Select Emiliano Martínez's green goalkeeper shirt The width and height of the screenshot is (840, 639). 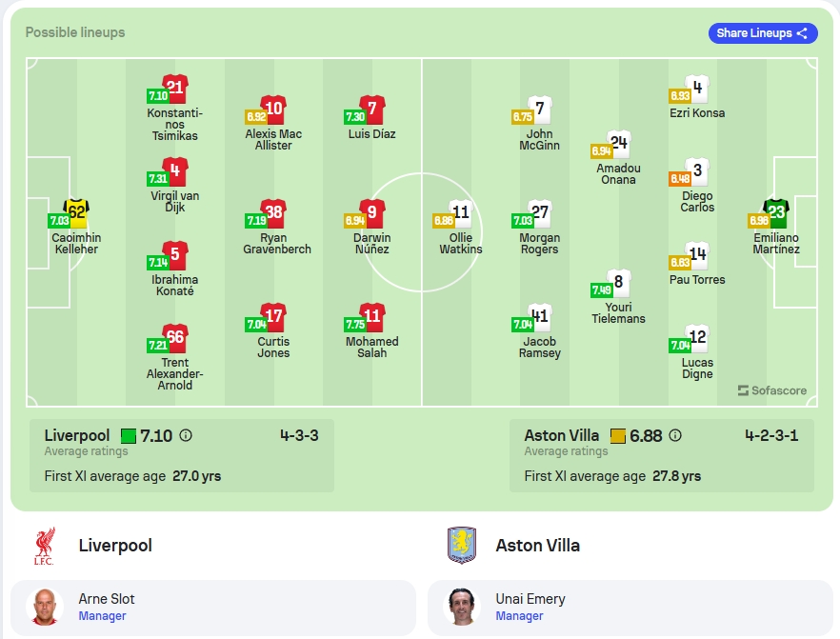[775, 212]
